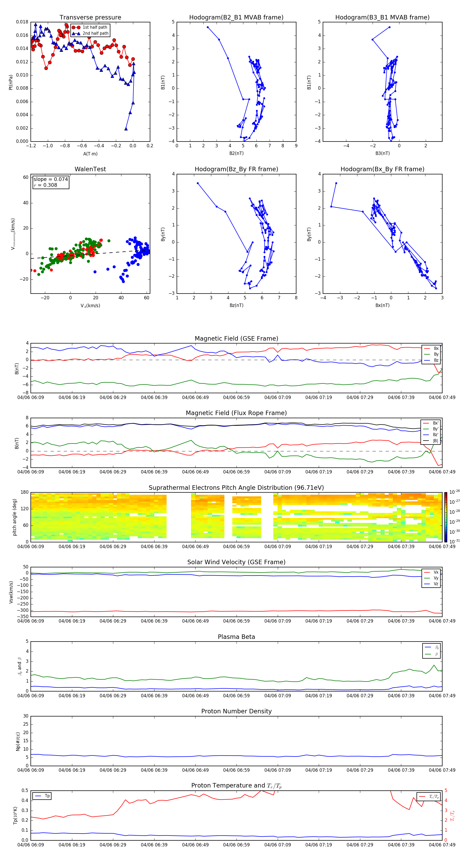Click the "Hodogram(Bx_By FR frame)" title
473x868 pixels.
pos(382,169)
